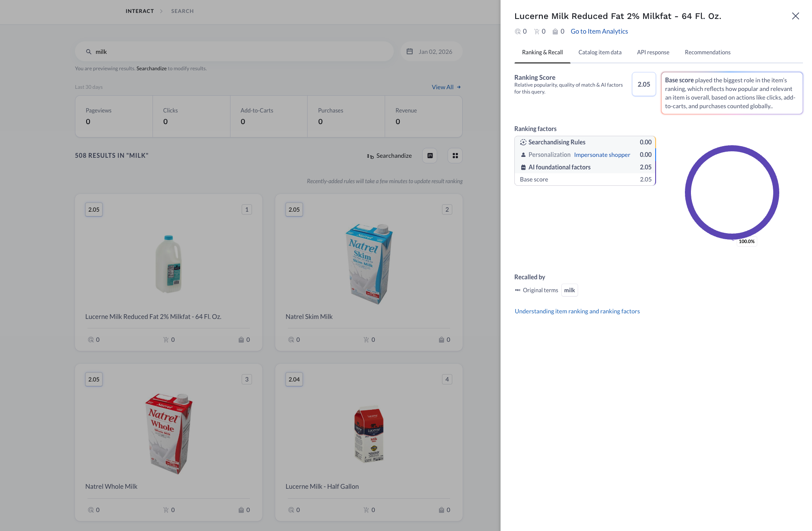812x531 pixels.
Task: Click the Searchandising Rules factor icon
Action: tap(523, 142)
